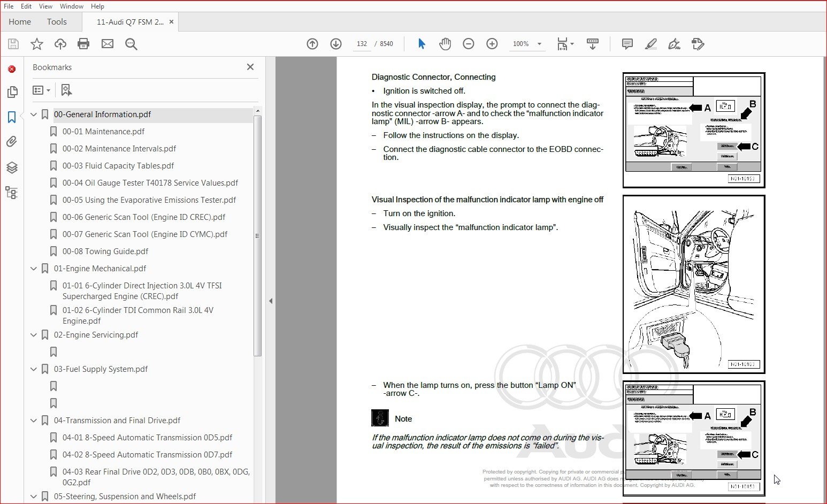Screen dimensions: 827x504
Task: Activate the Hand pan tool
Action: click(x=445, y=44)
